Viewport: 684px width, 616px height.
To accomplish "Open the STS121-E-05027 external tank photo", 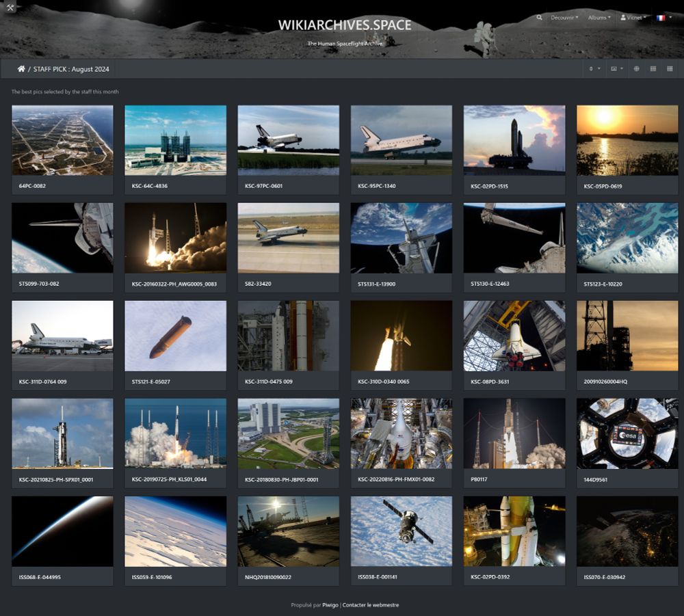I will point(175,336).
